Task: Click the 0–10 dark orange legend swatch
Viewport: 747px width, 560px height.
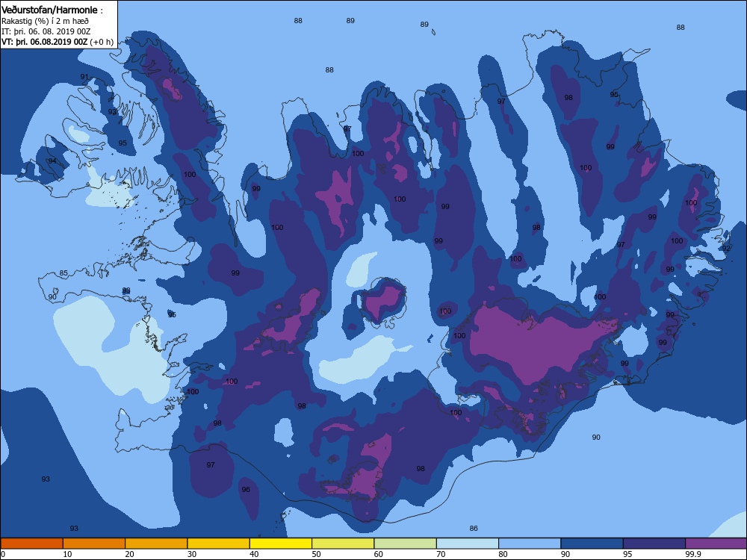Action: pyautogui.click(x=32, y=544)
